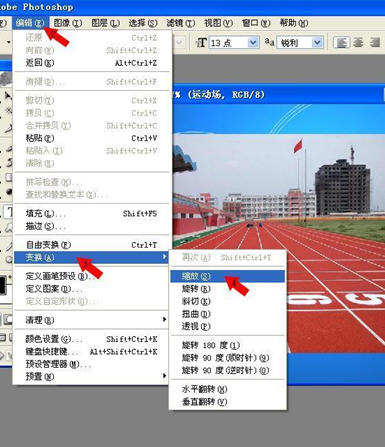385x447 pixels.
Task: Click the anti-aliasing aa icon
Action: coord(269,42)
